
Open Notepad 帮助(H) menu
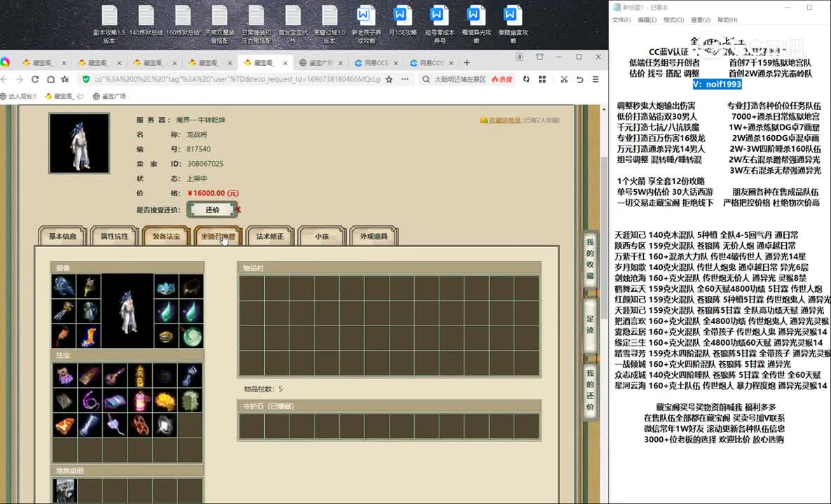(x=727, y=20)
